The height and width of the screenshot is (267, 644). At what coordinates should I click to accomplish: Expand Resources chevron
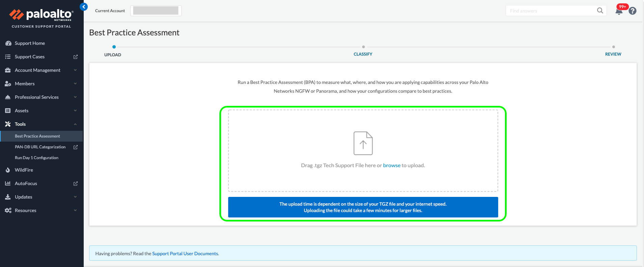click(x=75, y=210)
